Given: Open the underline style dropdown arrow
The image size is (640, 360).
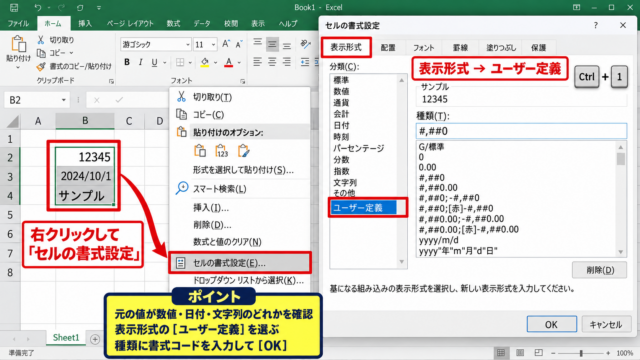Looking at the screenshot, I should [x=164, y=62].
